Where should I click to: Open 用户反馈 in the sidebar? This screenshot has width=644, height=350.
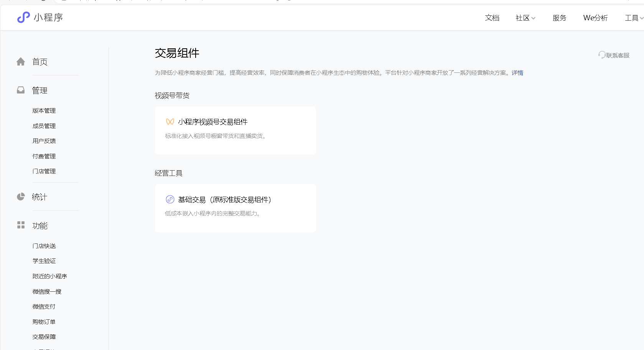(44, 141)
